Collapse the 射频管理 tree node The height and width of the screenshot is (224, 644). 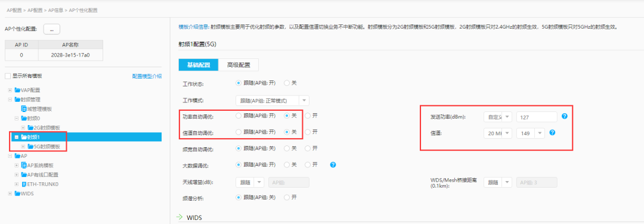pyautogui.click(x=10, y=99)
